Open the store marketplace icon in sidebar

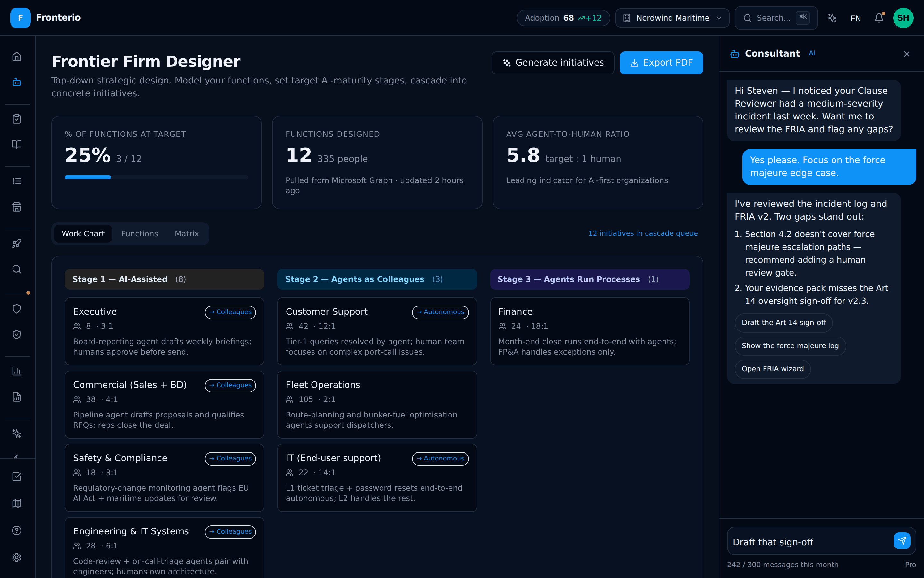[x=17, y=207]
